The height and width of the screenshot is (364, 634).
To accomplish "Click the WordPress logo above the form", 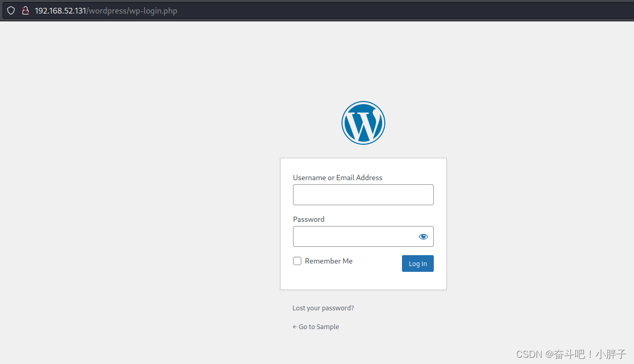I will [363, 123].
